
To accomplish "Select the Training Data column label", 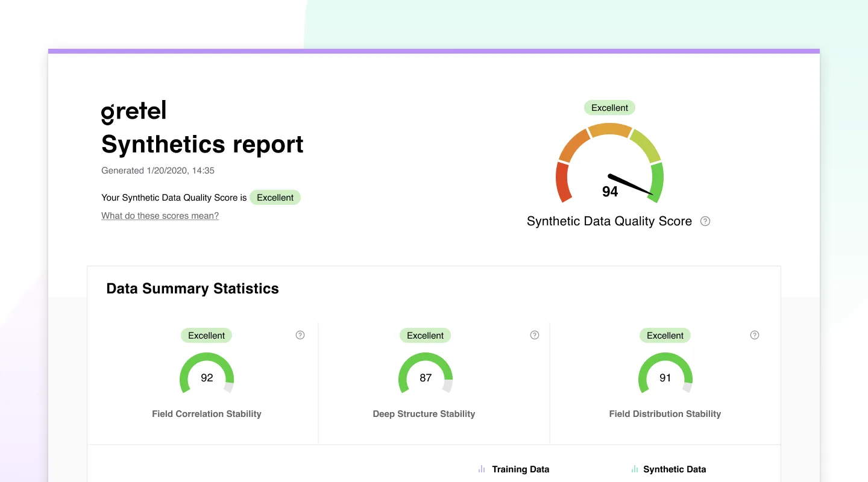I will [x=520, y=469].
